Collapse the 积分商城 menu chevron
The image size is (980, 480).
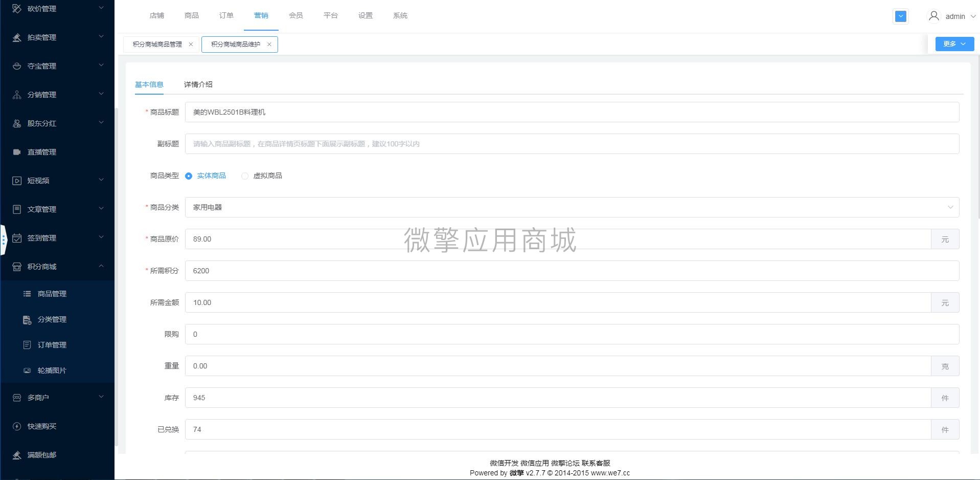pos(101,266)
